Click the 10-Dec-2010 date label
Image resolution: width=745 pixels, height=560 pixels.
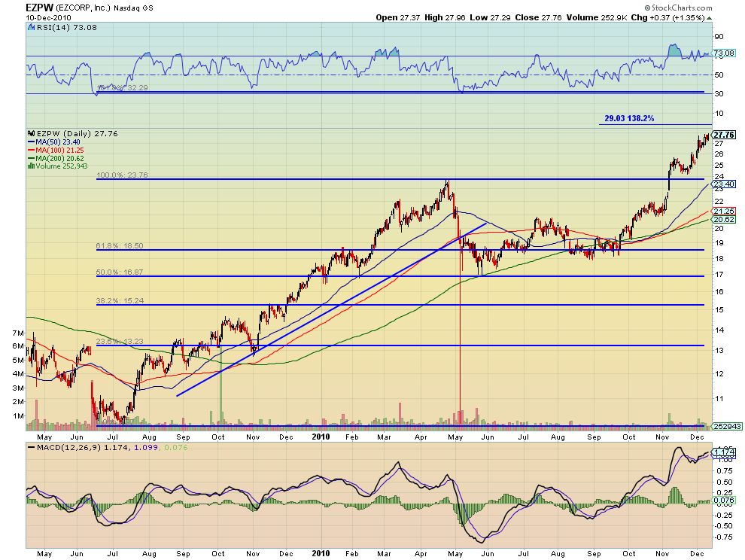[48, 17]
